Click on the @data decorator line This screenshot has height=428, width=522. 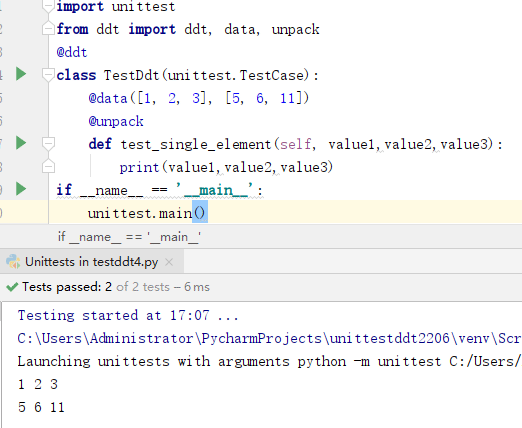click(199, 98)
